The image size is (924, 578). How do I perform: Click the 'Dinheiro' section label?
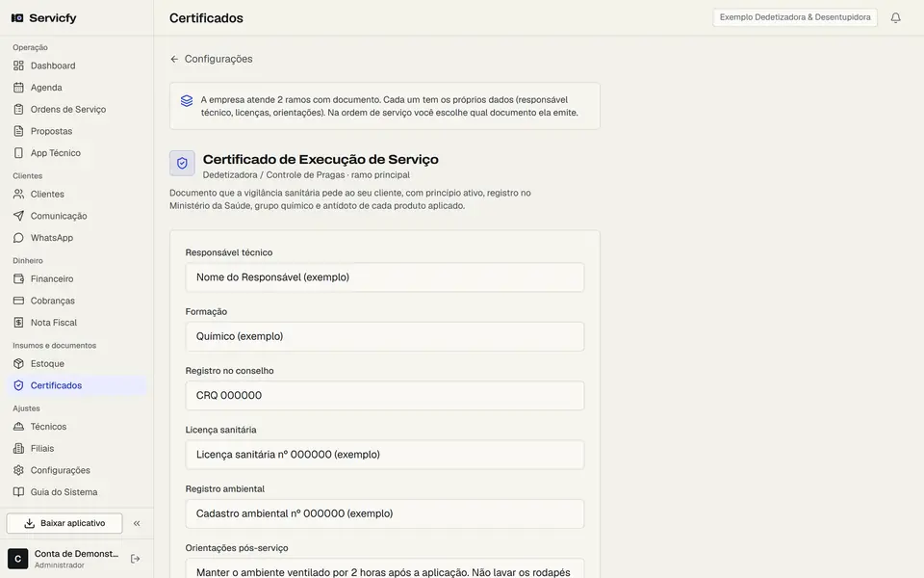[x=28, y=261]
